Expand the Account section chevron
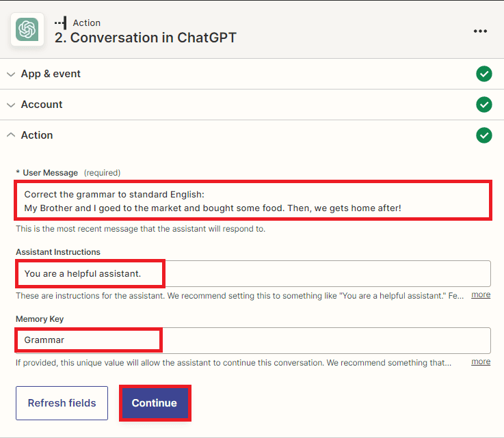The image size is (504, 438). click(x=10, y=105)
